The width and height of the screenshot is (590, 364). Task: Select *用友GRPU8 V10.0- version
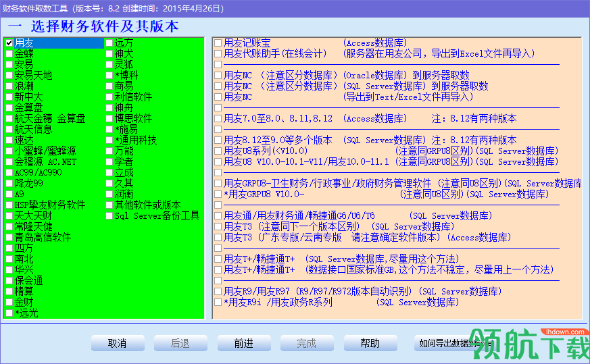(x=218, y=194)
